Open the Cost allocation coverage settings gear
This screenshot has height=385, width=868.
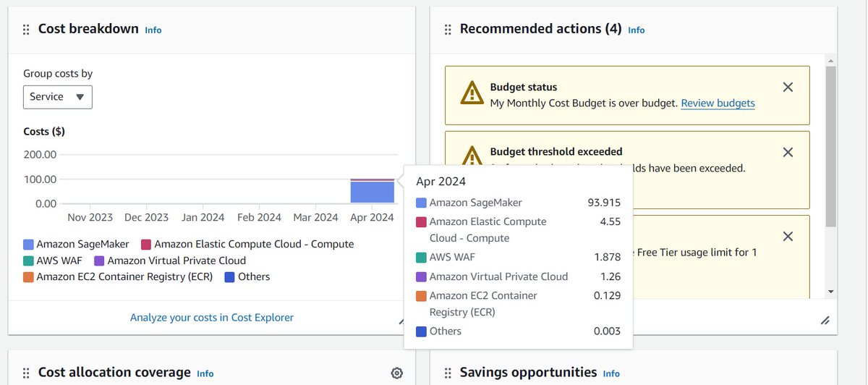point(396,373)
